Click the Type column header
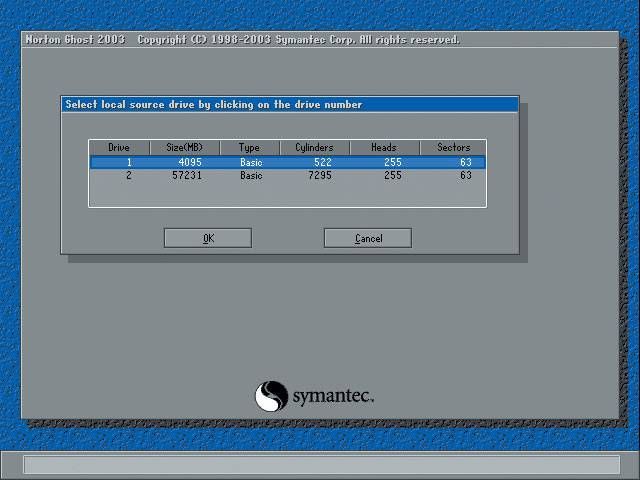This screenshot has width=640, height=480. pyautogui.click(x=249, y=147)
